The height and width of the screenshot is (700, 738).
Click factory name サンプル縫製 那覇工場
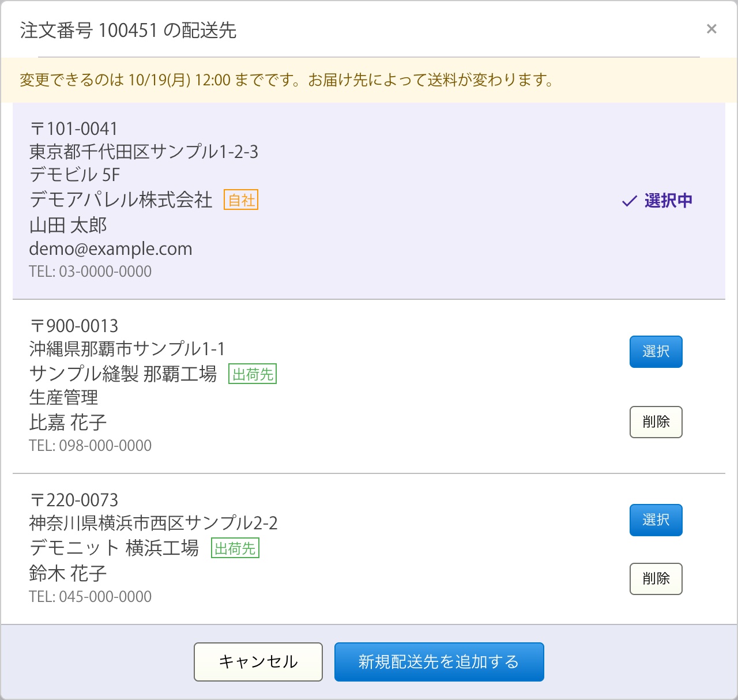coord(123,374)
